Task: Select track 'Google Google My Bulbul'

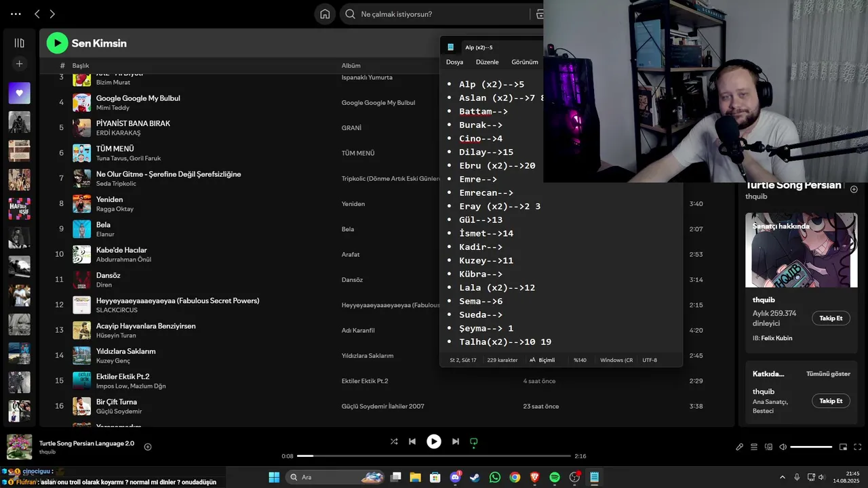Action: 138,98
